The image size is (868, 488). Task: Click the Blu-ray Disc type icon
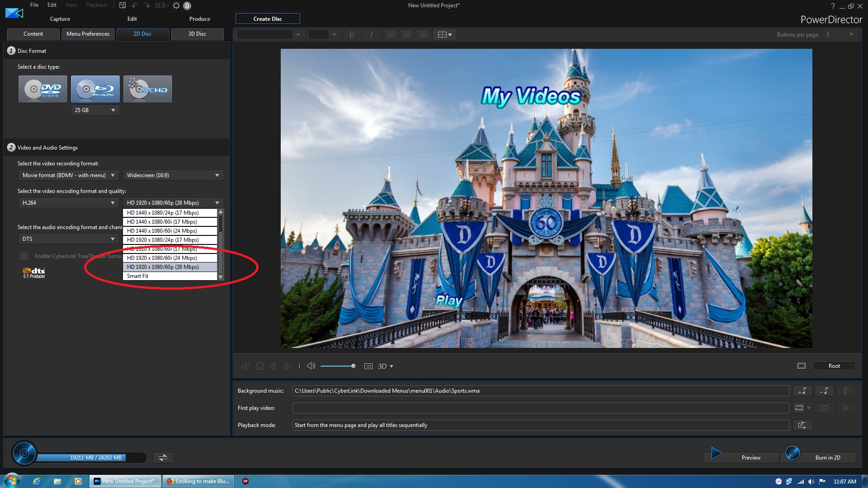95,89
